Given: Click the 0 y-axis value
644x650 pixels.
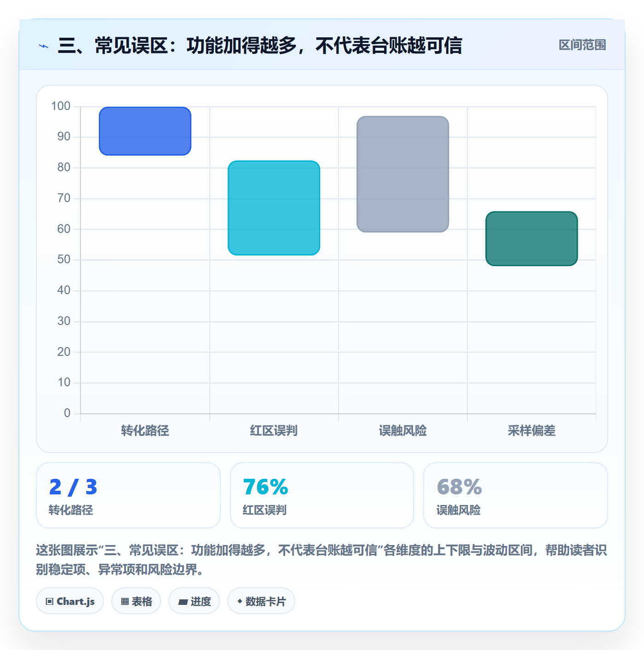Looking at the screenshot, I should pyautogui.click(x=67, y=413).
